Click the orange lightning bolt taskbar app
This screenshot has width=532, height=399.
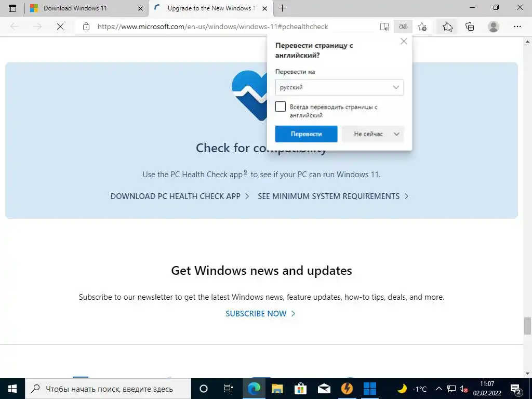click(347, 389)
